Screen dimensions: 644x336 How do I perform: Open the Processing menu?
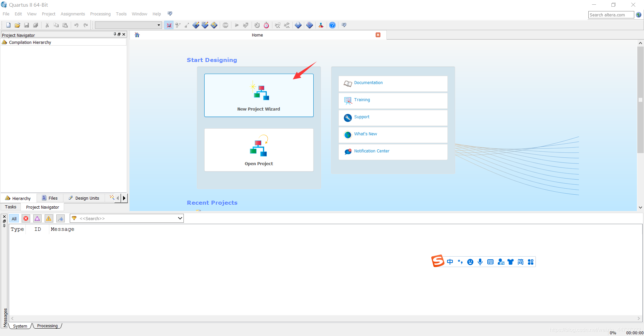click(x=100, y=14)
